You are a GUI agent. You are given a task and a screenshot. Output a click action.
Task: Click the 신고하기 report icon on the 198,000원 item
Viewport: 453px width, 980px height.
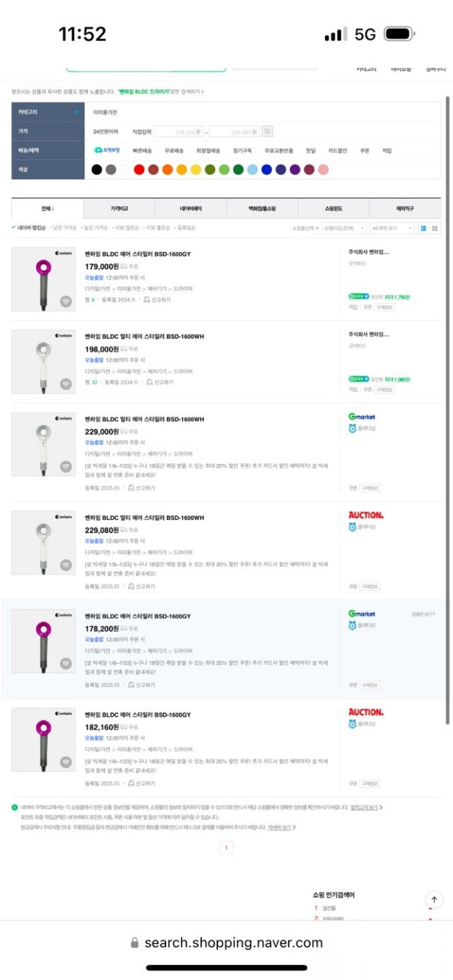click(149, 382)
